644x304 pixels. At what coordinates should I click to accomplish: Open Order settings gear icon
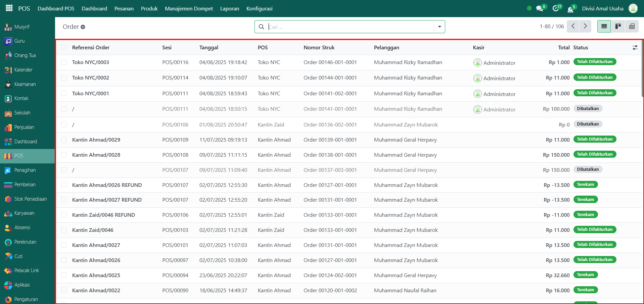coord(83,27)
